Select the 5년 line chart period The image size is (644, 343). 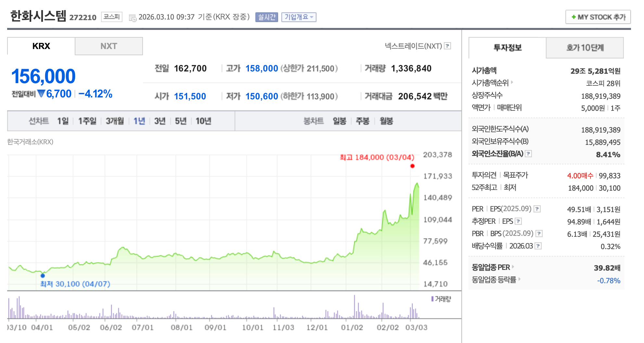click(181, 121)
